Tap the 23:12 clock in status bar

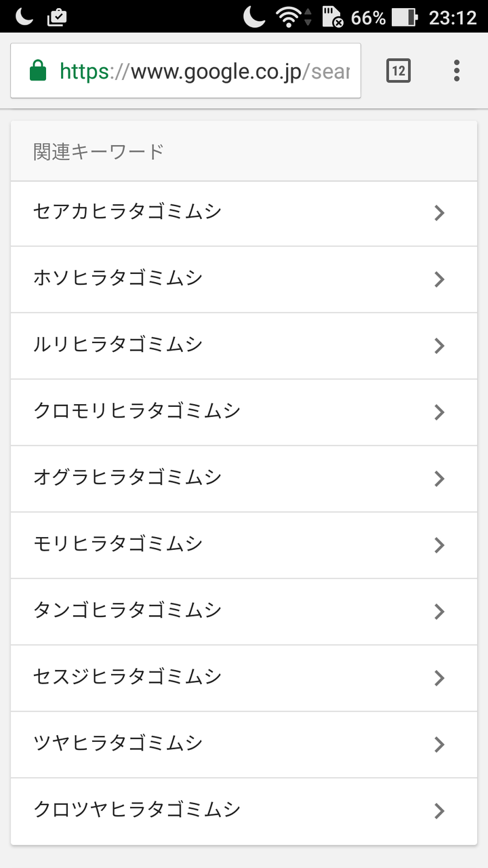(x=453, y=17)
